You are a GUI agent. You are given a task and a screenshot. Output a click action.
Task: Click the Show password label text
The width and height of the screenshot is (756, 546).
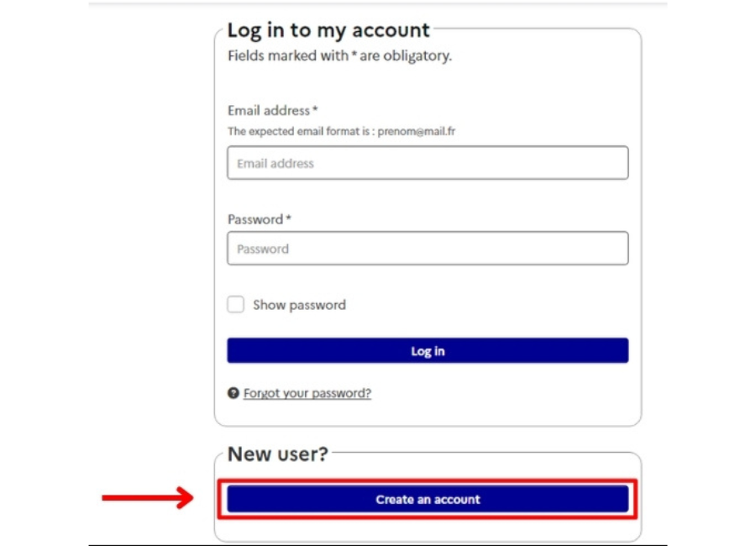click(x=299, y=305)
